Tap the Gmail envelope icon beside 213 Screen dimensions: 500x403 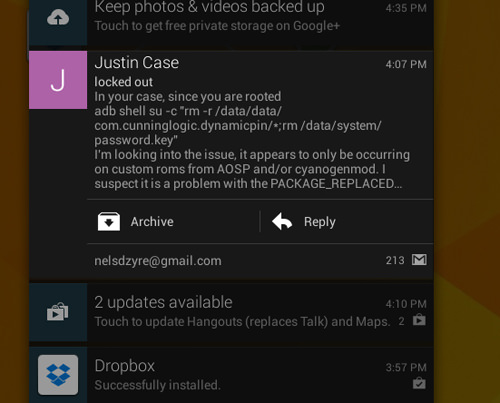coord(419,260)
